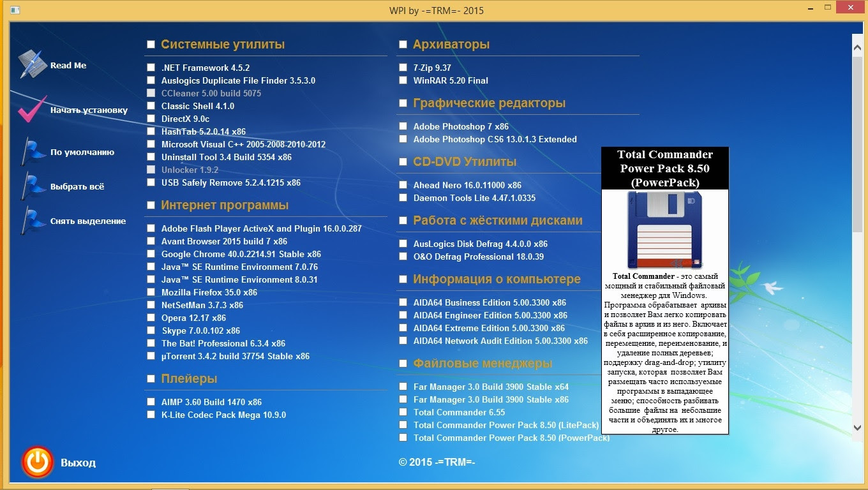Check 7-Zip 9.37
This screenshot has height=490, width=868.
point(403,68)
